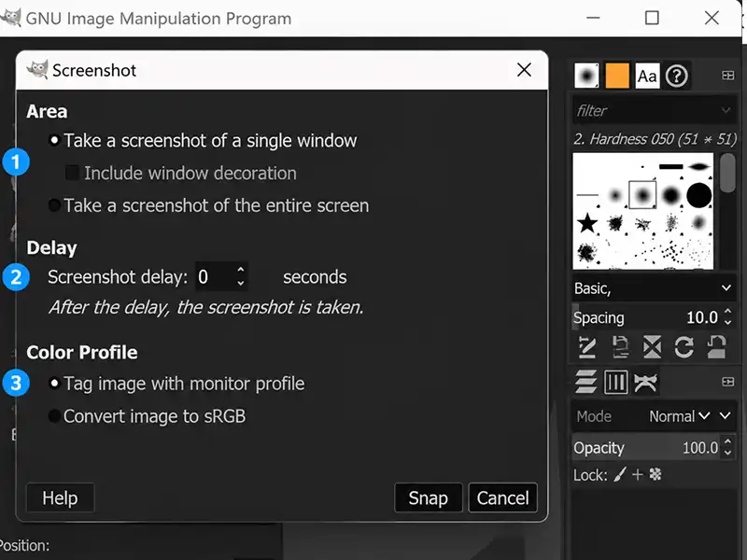Viewport: 747px width, 560px height.
Task: Click the Screenshot delay number field
Action: (216, 276)
